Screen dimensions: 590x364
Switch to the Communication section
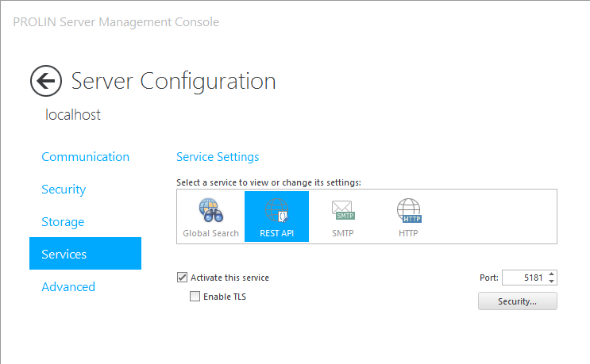[85, 157]
